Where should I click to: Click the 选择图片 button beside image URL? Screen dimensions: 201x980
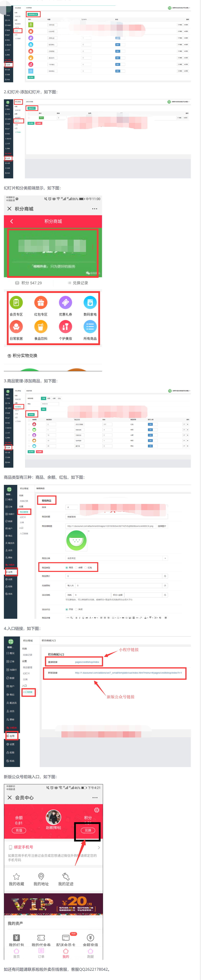162,526
